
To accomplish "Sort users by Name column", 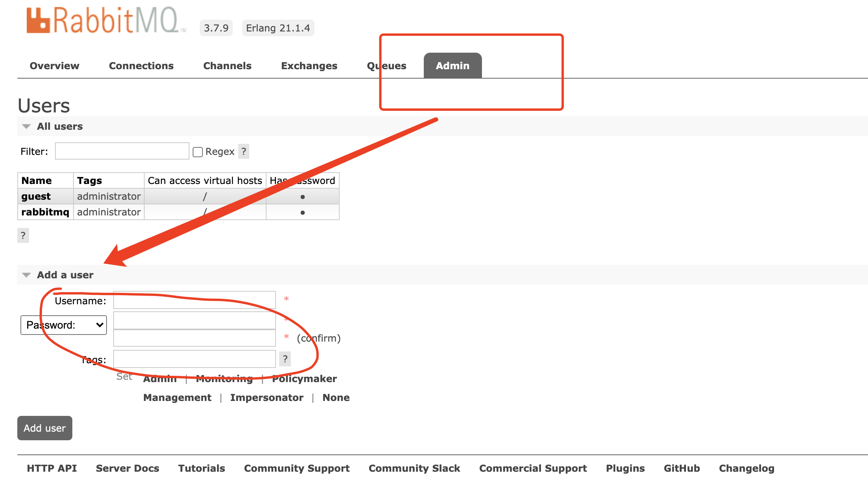I will pos(37,180).
